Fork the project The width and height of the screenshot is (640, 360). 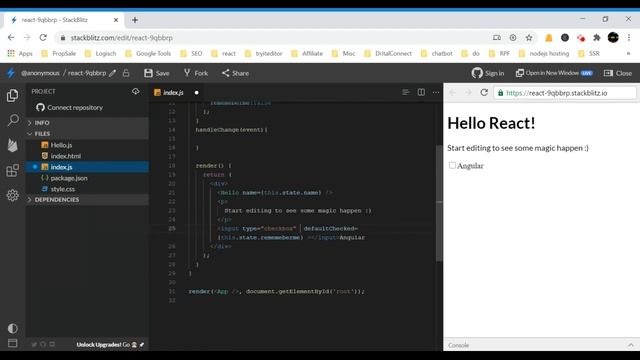click(196, 73)
